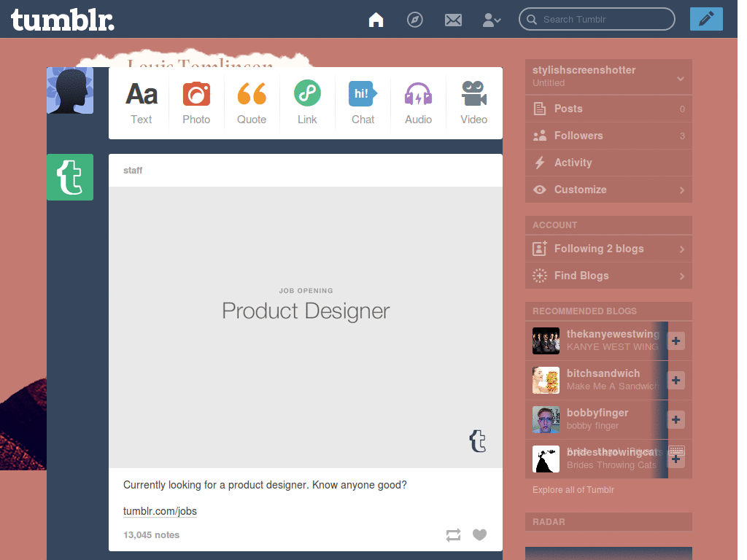This screenshot has height=560, width=747.
Task: Follow bitchsandwich with the plus button
Action: point(676,380)
